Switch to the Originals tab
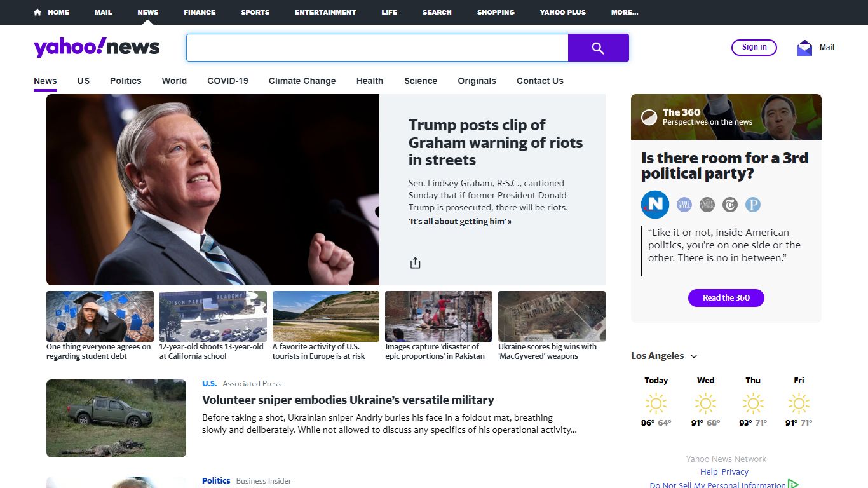This screenshot has width=868, height=488. [477, 81]
